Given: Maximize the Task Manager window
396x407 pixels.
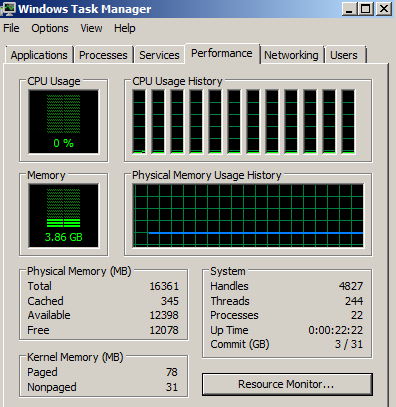Looking at the screenshot, I should 365,9.
